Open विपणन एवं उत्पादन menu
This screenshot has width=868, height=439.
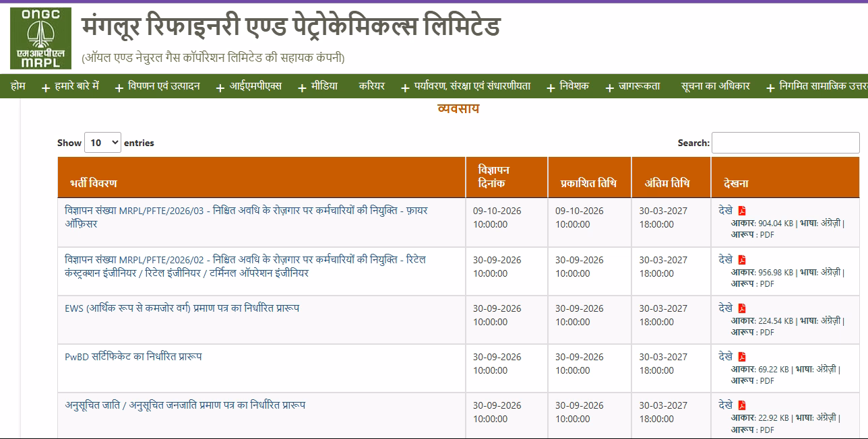tap(164, 86)
